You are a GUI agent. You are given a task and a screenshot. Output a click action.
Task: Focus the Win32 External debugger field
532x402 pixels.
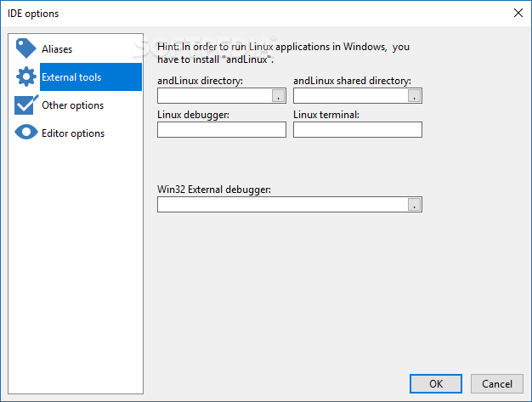click(283, 205)
